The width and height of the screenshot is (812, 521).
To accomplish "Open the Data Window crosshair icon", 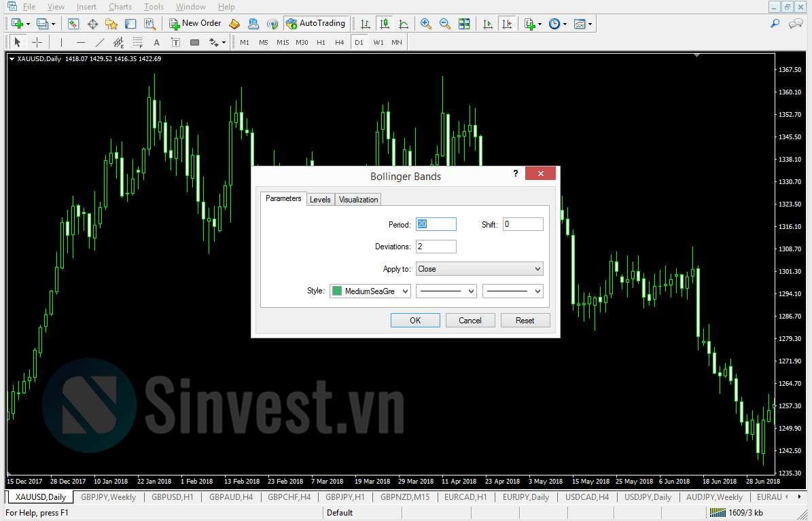I will point(92,24).
